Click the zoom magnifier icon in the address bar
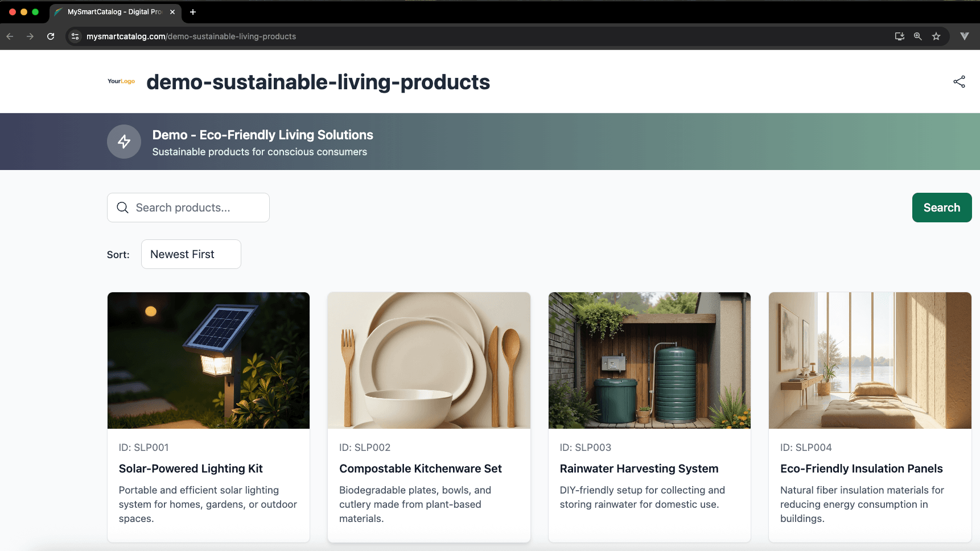 (x=918, y=36)
